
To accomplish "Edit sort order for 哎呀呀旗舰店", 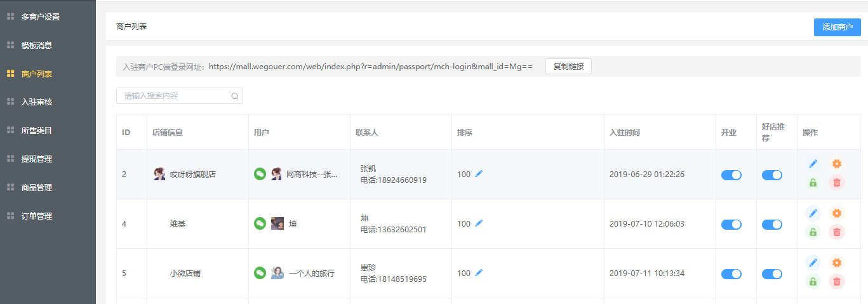I will click(x=479, y=173).
